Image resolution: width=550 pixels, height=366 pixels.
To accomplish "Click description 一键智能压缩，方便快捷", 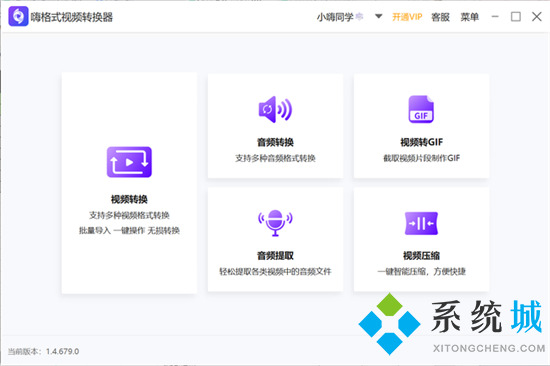I will point(421,271).
